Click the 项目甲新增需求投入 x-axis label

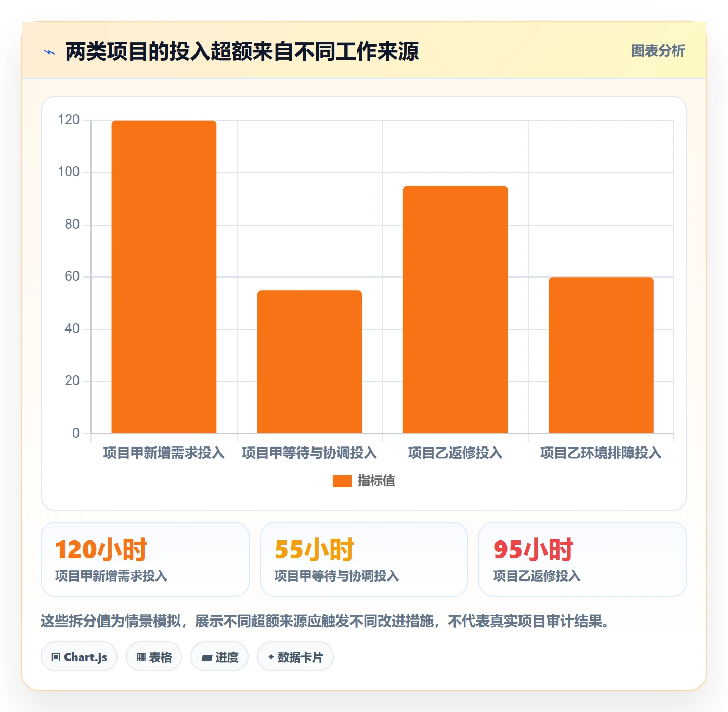[164, 453]
